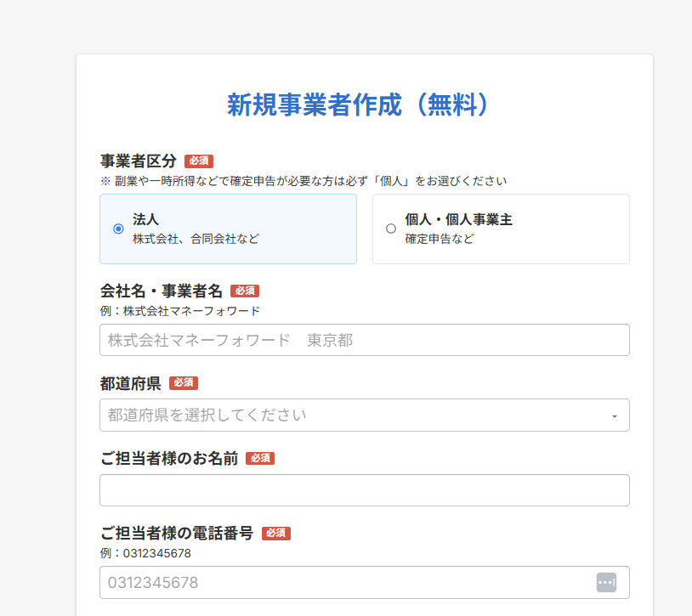
Task: Select the 個人・個人事業主 radio button
Action: click(x=391, y=229)
